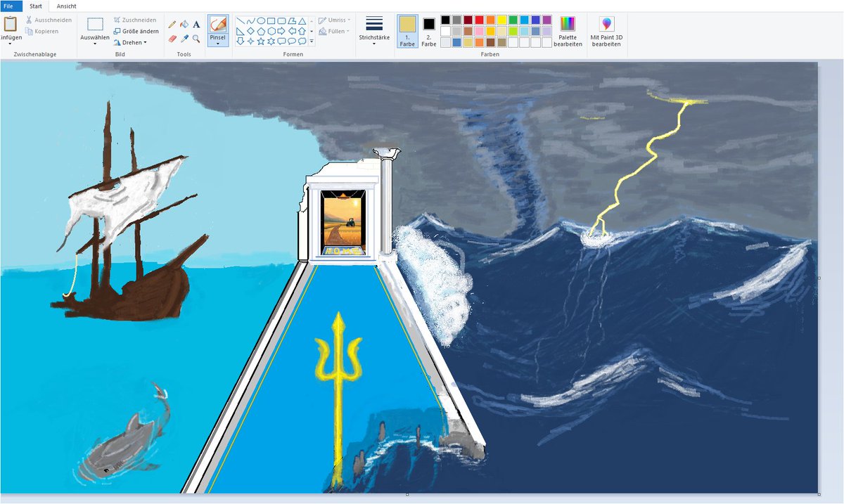The width and height of the screenshot is (844, 504).
Task: Click the Kopieren copy button
Action: click(x=41, y=31)
